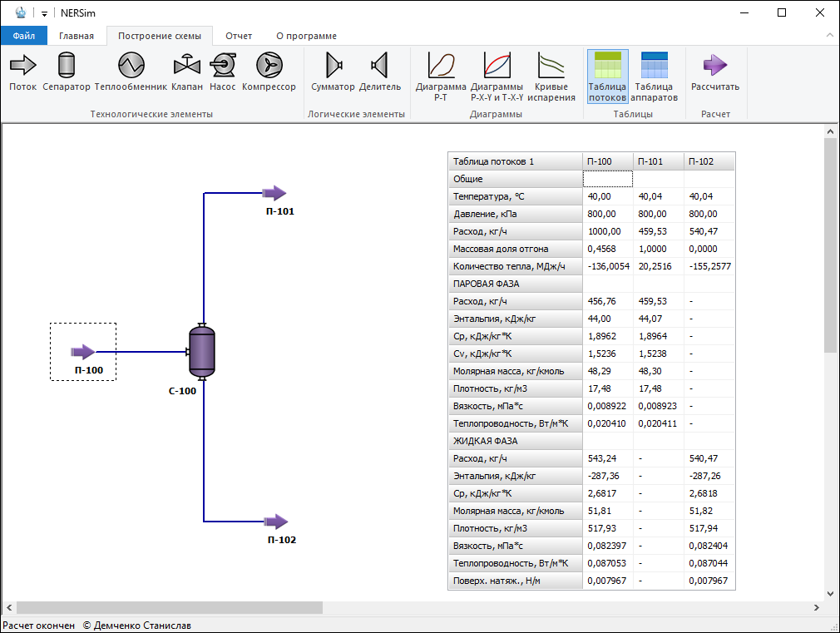Open Диаграммы P-X-Y и T-X-Y
The width and height of the screenshot is (840, 633).
497,77
